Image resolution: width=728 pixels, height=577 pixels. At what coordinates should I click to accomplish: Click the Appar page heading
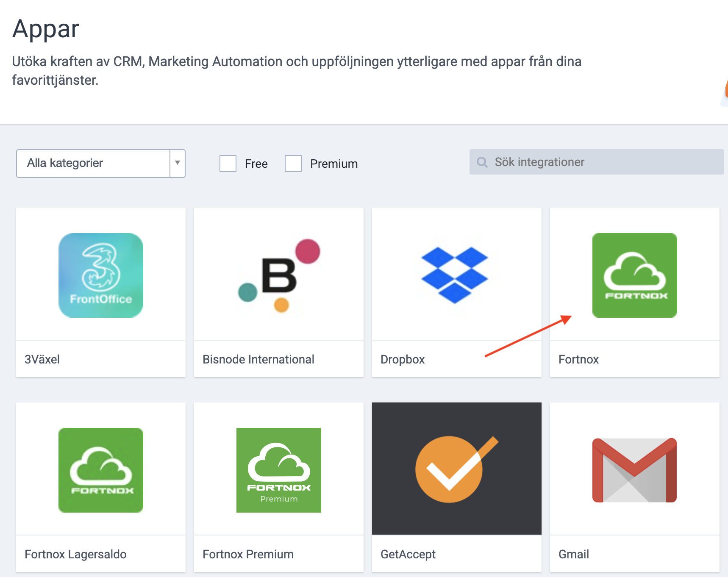(x=46, y=29)
